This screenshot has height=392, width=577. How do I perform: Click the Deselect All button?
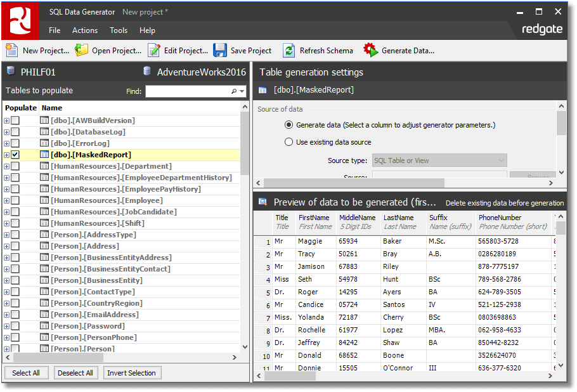coord(75,372)
